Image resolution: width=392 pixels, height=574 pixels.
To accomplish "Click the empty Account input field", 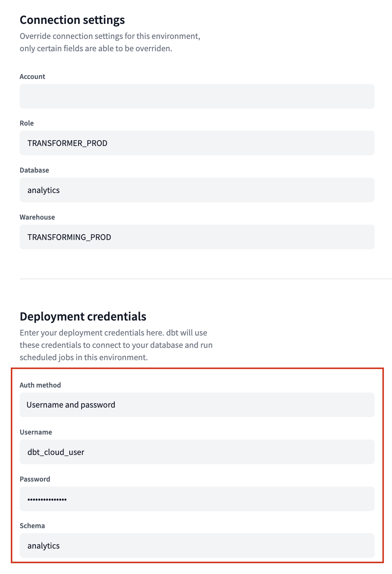I will tap(196, 96).
